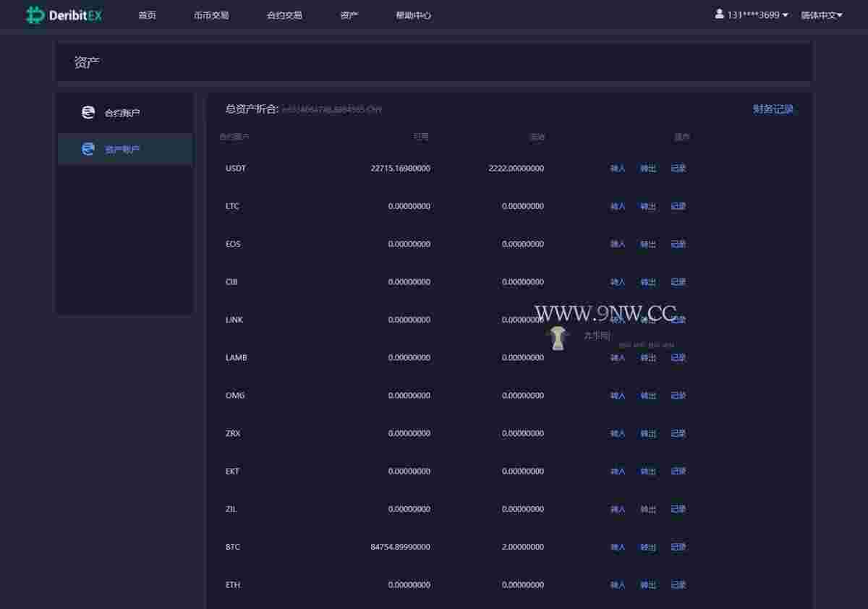
Task: Click 转入 for the ETH row
Action: [x=618, y=584]
